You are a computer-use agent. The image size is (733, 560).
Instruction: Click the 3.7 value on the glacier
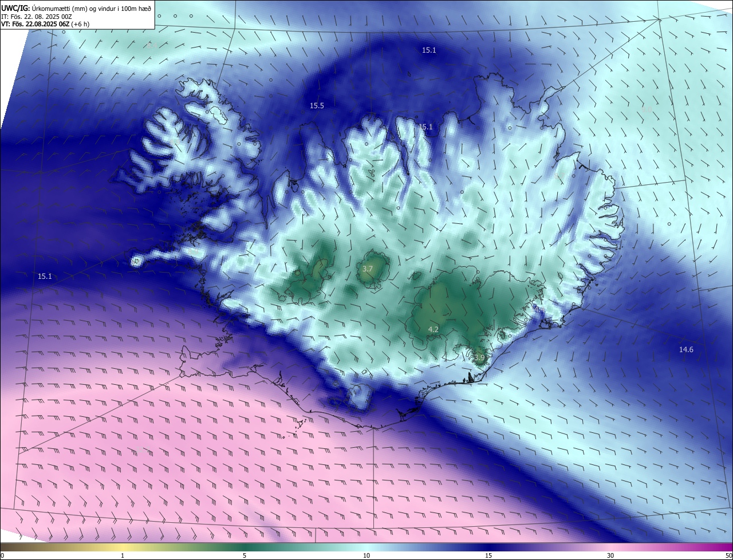[368, 269]
